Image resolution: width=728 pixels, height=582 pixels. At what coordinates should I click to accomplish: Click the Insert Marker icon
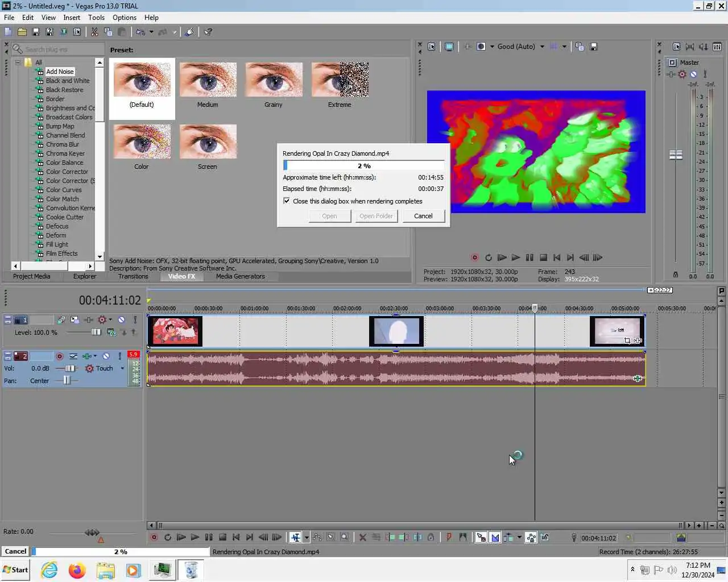[449, 537]
